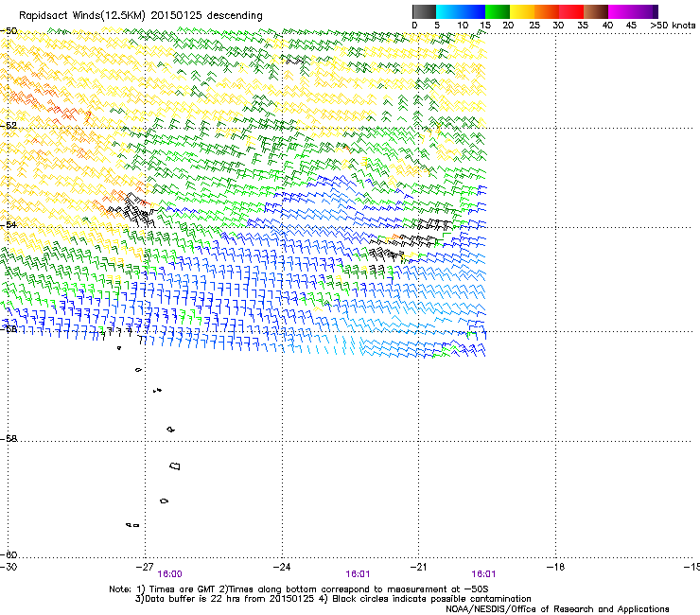Screen dimensions: 700x615
Task: Click the 'NOAA/NESDIS/Office of Research and Applications' credit
Action: pyautogui.click(x=557, y=609)
